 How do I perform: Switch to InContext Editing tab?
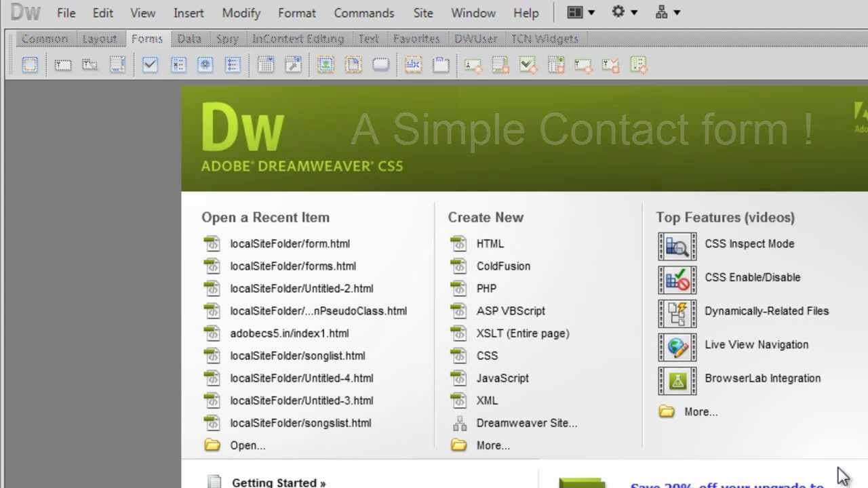tap(298, 39)
